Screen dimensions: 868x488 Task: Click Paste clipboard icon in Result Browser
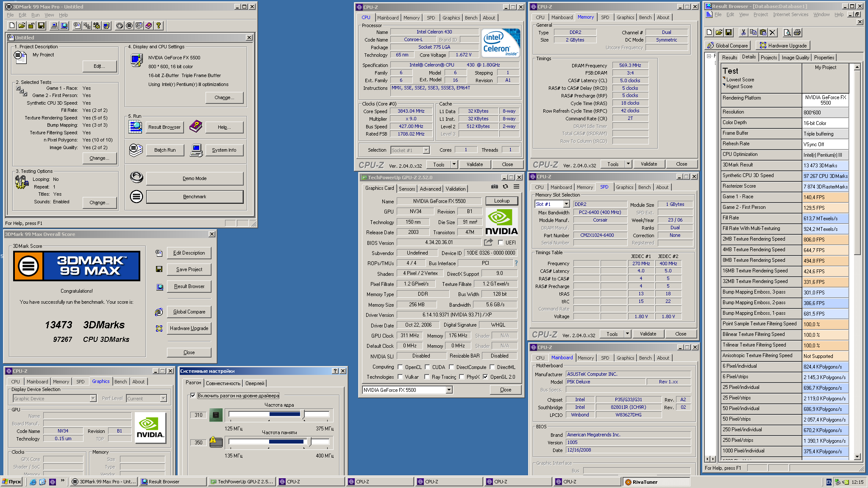coord(763,32)
